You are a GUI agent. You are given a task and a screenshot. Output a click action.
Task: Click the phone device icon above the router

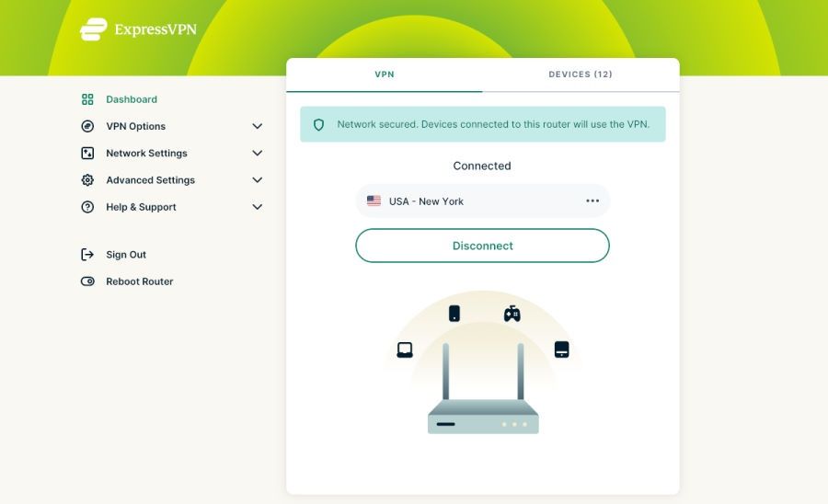[x=454, y=313]
